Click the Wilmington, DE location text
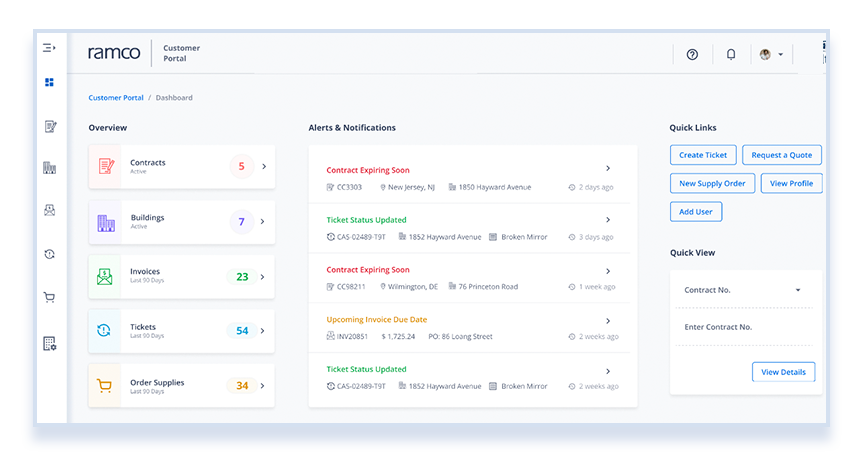Screen dimensions: 863x455 [x=413, y=287]
